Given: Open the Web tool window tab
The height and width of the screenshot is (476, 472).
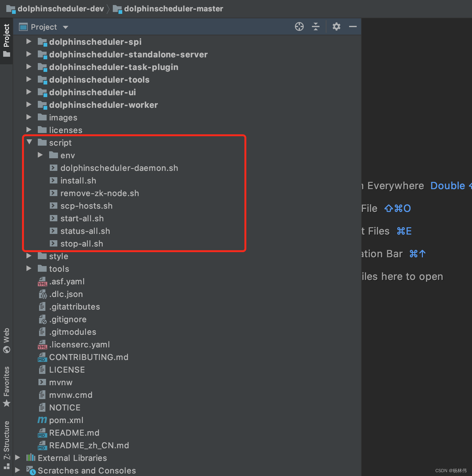Looking at the screenshot, I should 6,340.
